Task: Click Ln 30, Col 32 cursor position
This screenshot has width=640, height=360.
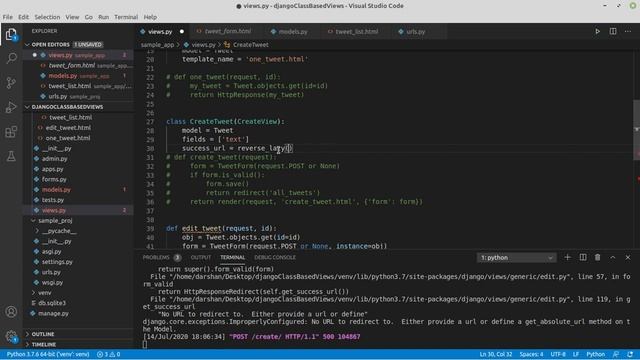Action: [x=496, y=354]
